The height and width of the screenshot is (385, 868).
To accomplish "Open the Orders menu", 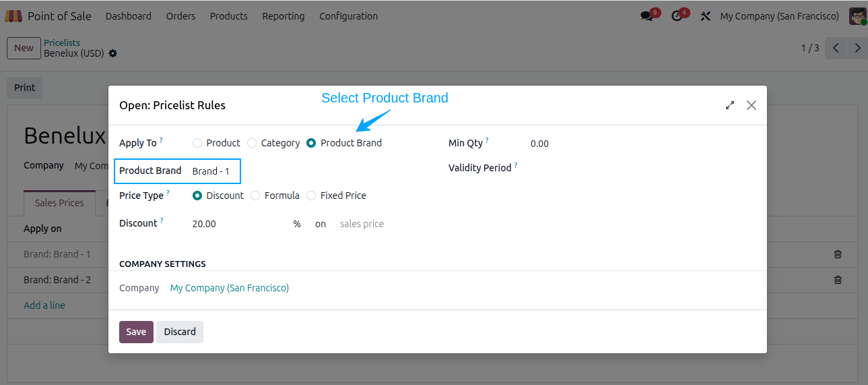I will click(x=180, y=16).
